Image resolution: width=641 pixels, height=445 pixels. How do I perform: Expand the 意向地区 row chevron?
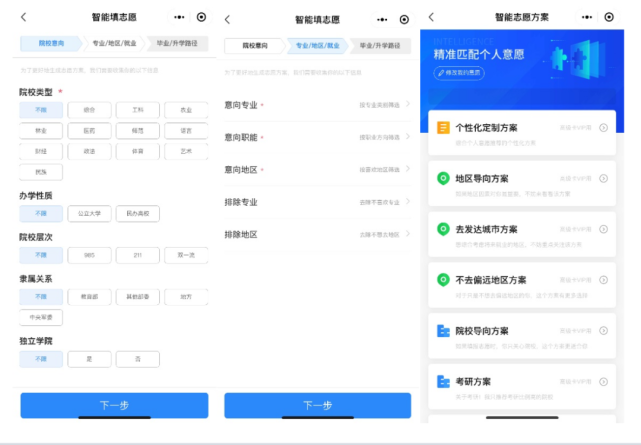click(408, 169)
